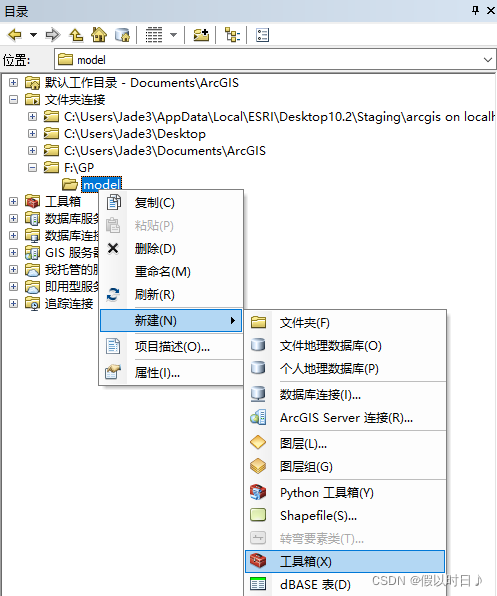Click the Options list icon in the toolbar

coord(263,35)
